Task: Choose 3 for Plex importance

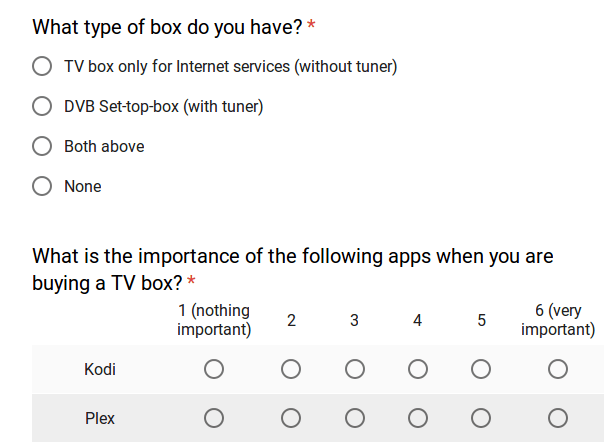Action: (355, 419)
